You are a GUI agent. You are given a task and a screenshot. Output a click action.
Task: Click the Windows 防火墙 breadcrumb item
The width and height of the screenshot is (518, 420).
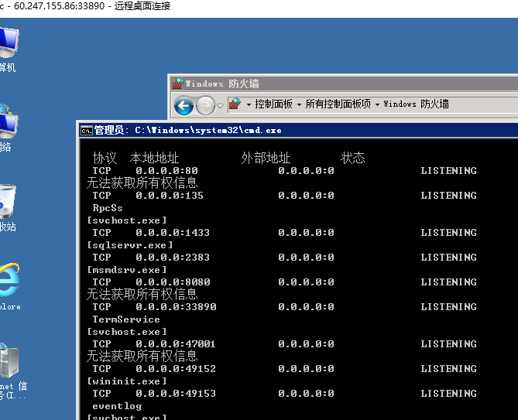416,104
